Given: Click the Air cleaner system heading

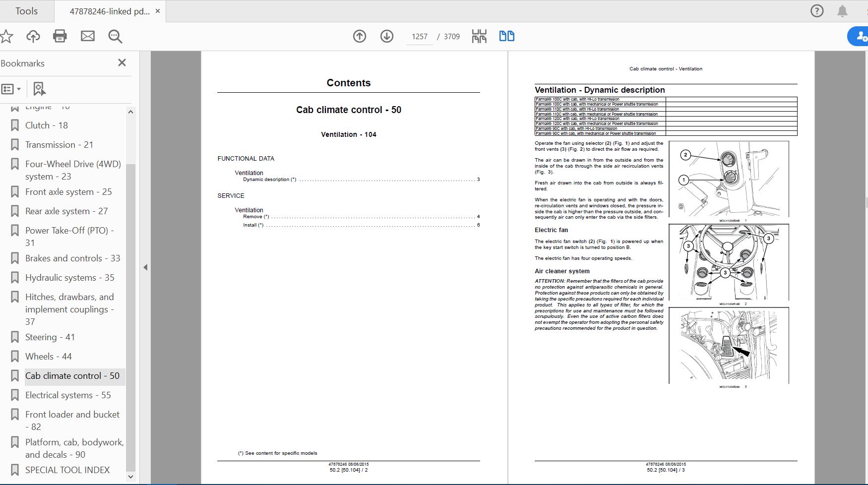Looking at the screenshot, I should (x=562, y=271).
